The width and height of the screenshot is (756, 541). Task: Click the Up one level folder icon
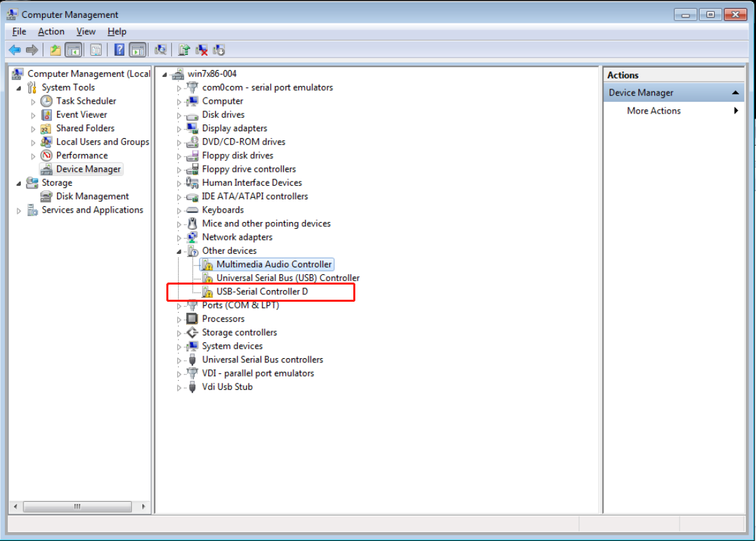pyautogui.click(x=56, y=49)
